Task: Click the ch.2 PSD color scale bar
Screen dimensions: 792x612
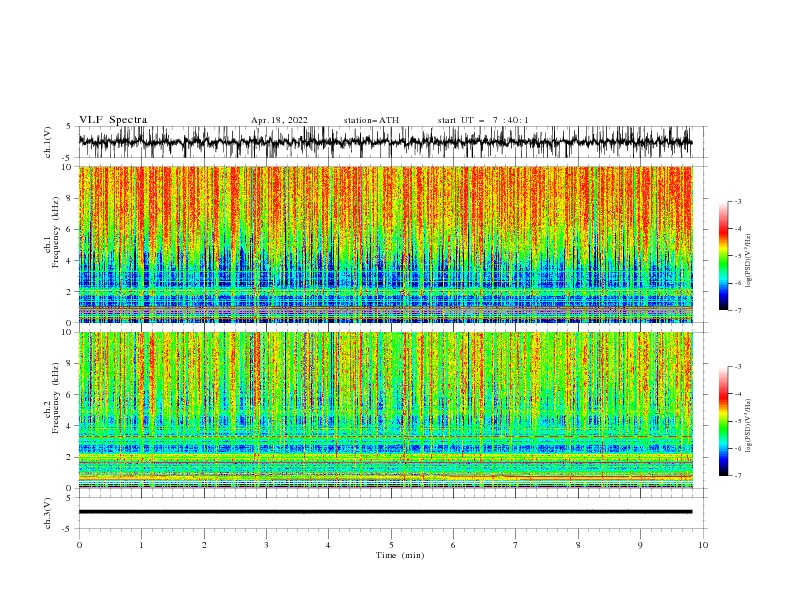Action: tap(723, 421)
